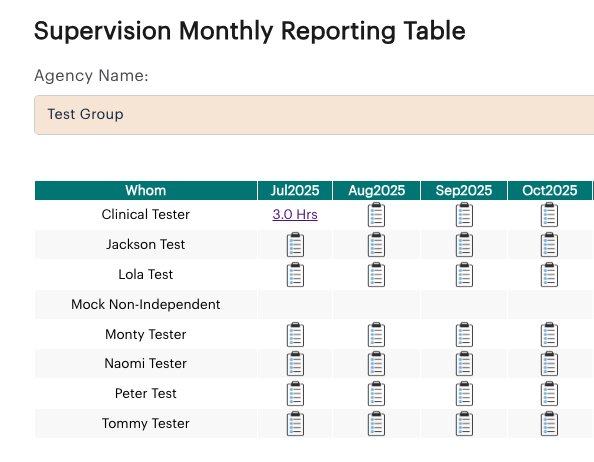This screenshot has height=462, width=594.
Task: Click the Agency Name field showing Test Group
Action: click(x=314, y=115)
